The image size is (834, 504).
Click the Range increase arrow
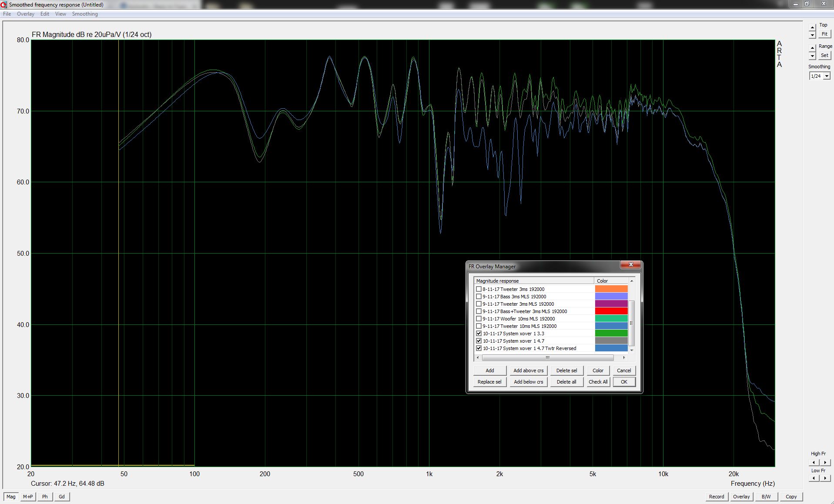(812, 48)
